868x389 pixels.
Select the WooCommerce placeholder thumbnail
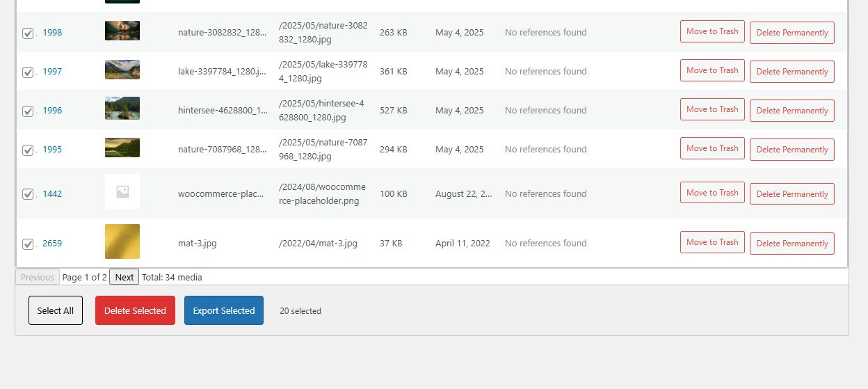(x=122, y=192)
